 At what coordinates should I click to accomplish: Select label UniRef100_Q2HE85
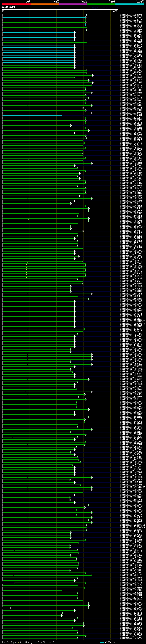131,173
